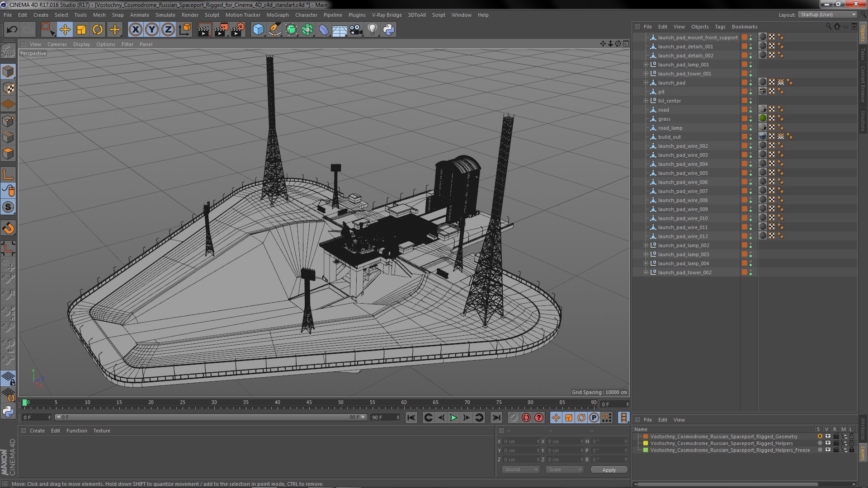Viewport: 868px width, 488px height.
Task: Open material manager Texture menu
Action: click(102, 431)
